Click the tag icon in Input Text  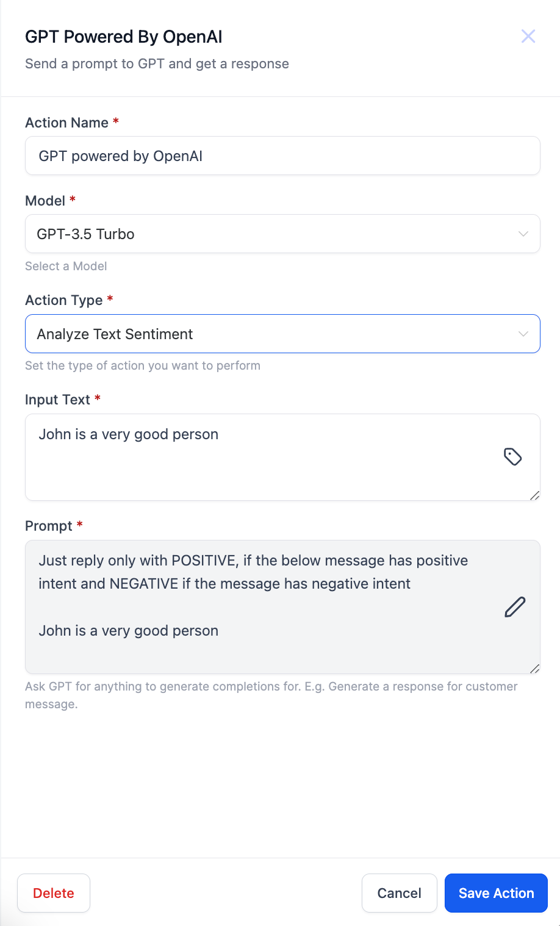tap(512, 457)
